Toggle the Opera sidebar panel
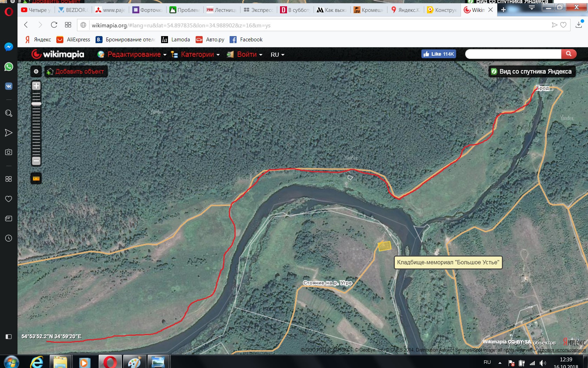The height and width of the screenshot is (368, 588). click(8, 336)
